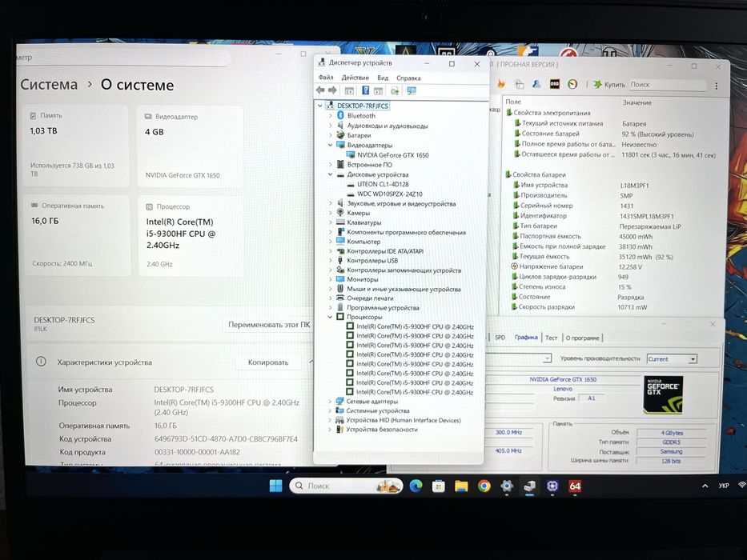Click the flame stress test icon in AIDA64

pos(501,84)
